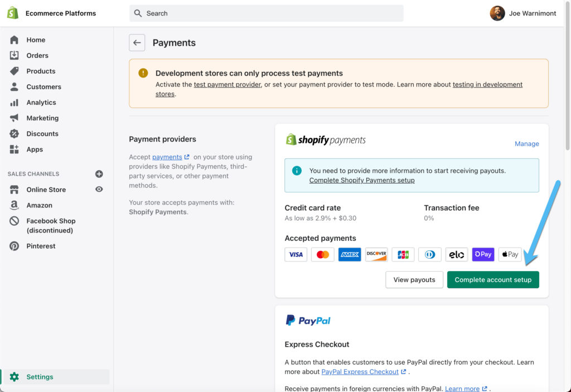
Task: Click the payments link under Payment providers
Action: [167, 157]
